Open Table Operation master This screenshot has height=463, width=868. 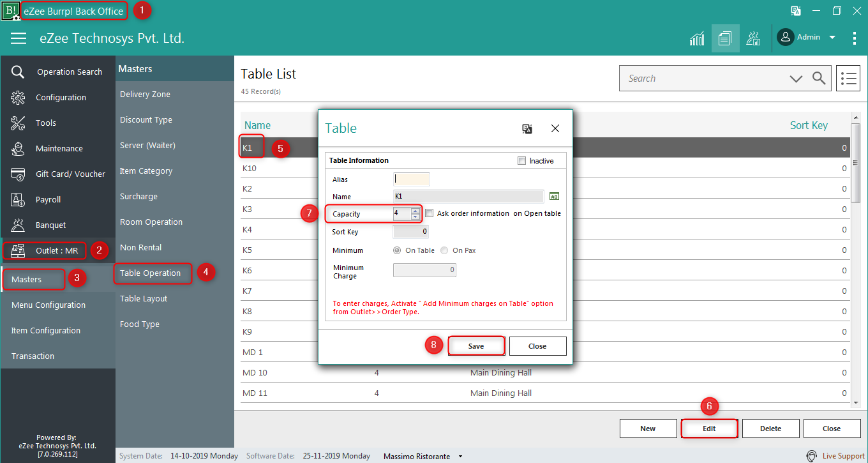pyautogui.click(x=175, y=273)
